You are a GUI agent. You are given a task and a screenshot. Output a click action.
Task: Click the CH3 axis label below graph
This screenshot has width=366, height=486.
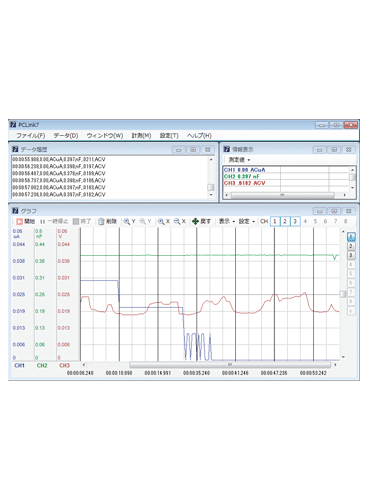point(64,365)
